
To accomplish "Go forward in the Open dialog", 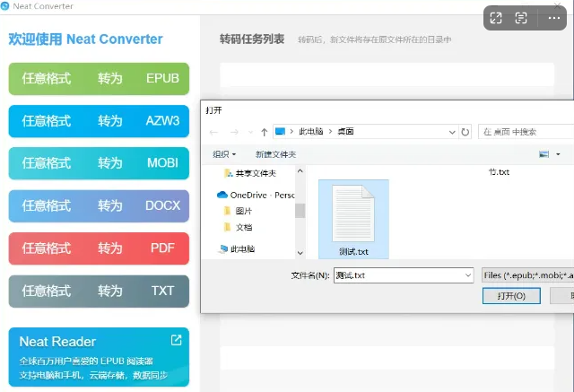I will click(234, 132).
